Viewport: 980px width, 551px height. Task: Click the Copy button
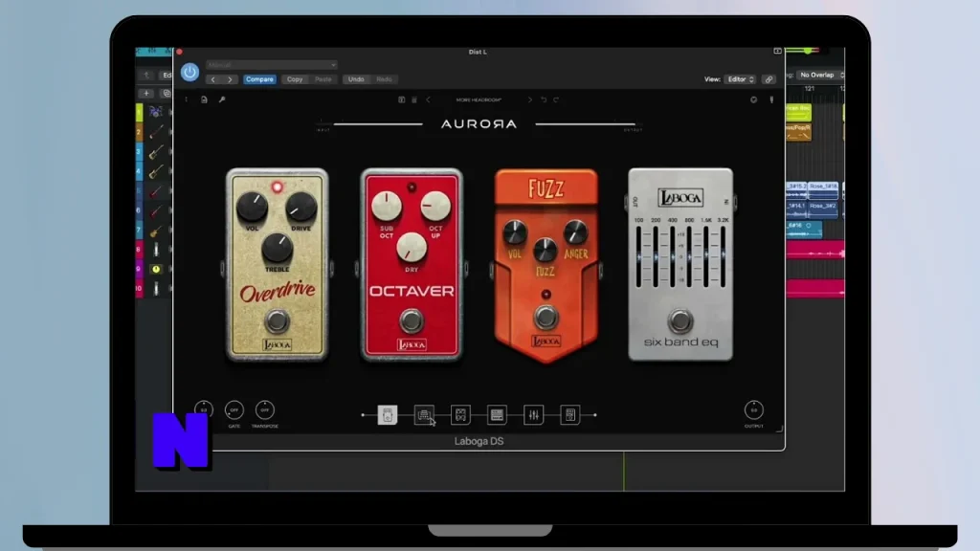tap(295, 79)
